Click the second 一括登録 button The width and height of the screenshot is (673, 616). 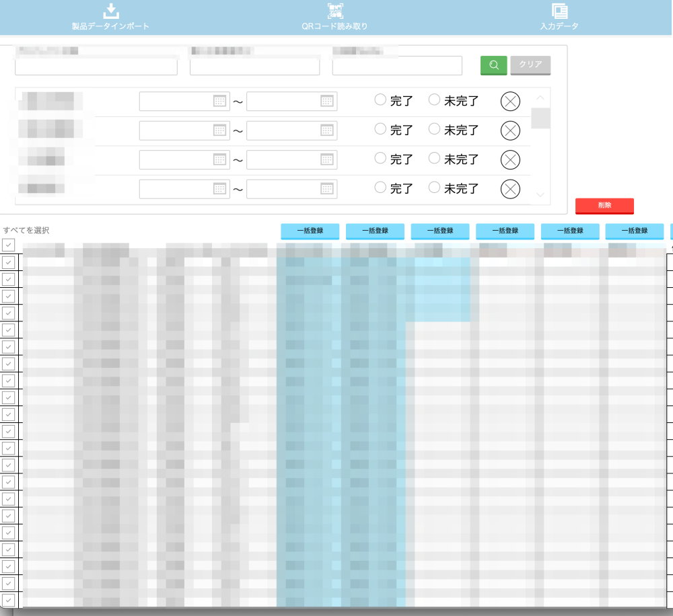coord(375,231)
